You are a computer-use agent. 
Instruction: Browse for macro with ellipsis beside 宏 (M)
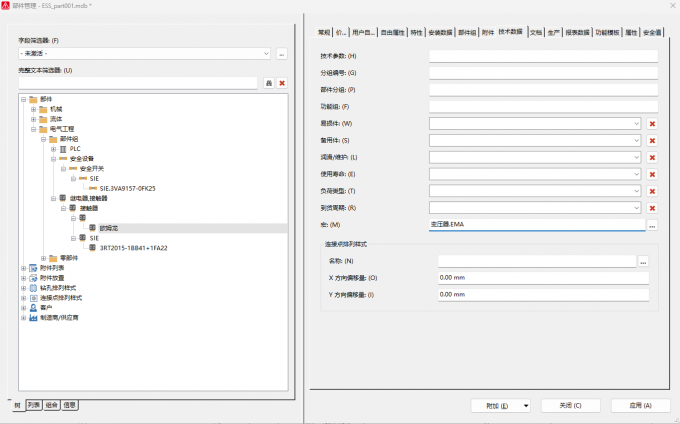652,225
